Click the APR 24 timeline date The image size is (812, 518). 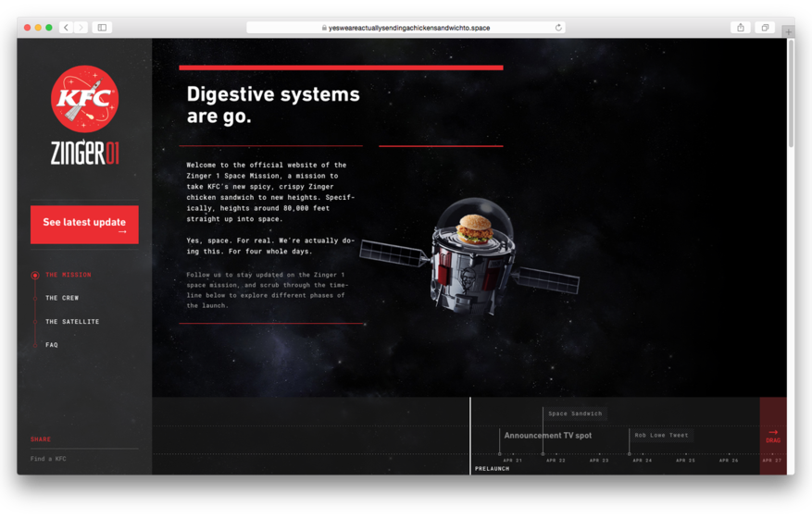[x=643, y=460]
